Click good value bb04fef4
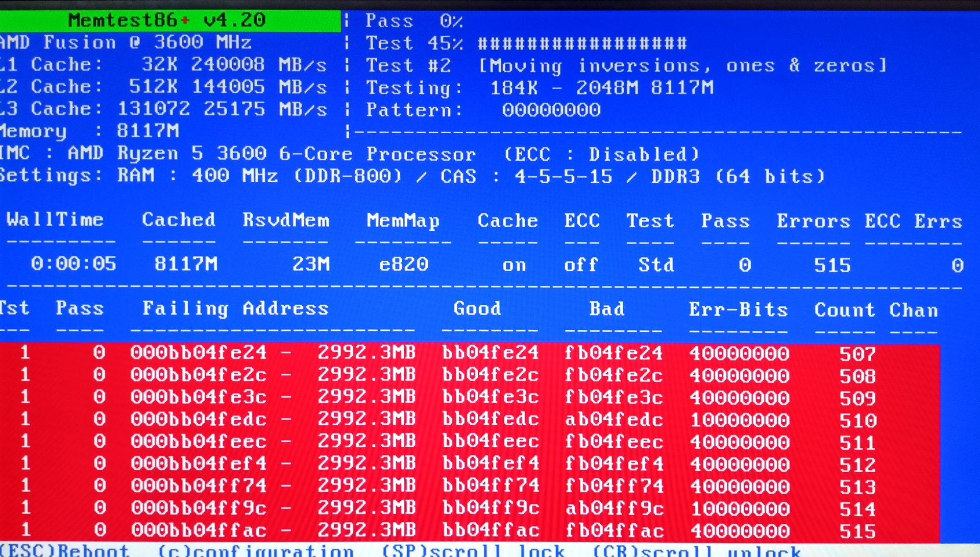 pyautogui.click(x=491, y=463)
